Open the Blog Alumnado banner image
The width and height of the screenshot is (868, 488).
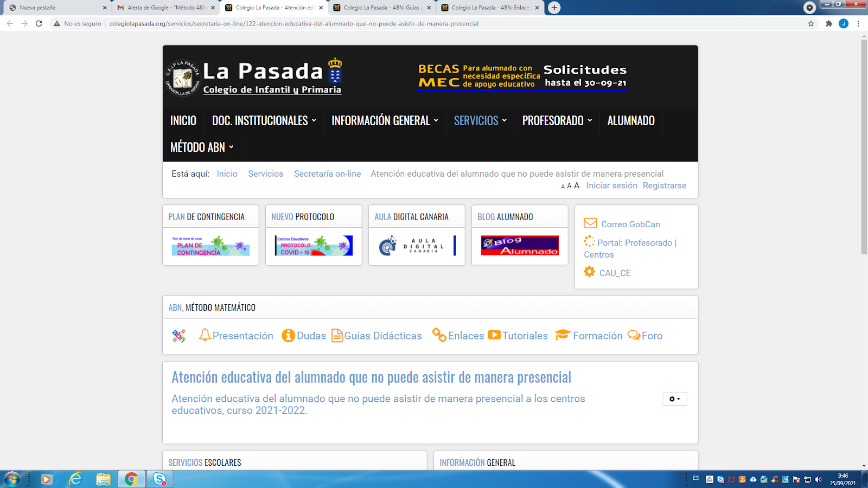click(x=520, y=246)
